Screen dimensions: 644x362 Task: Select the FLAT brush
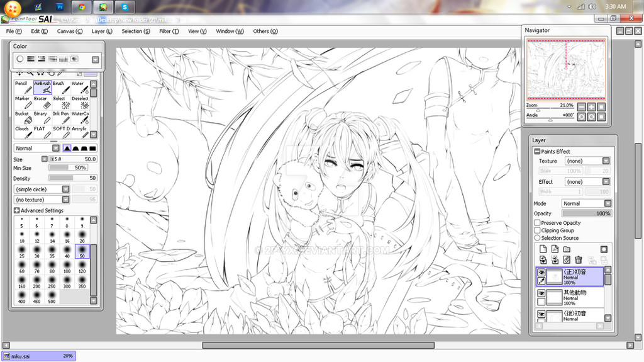42,132
